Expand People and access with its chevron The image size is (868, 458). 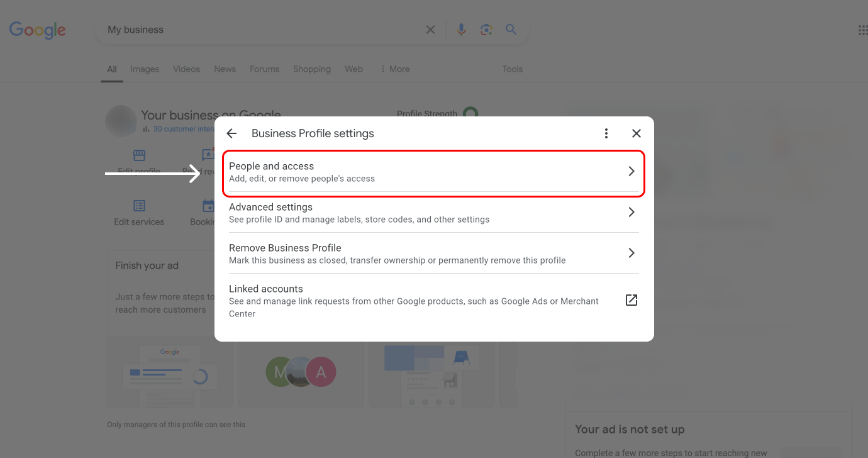click(x=632, y=171)
